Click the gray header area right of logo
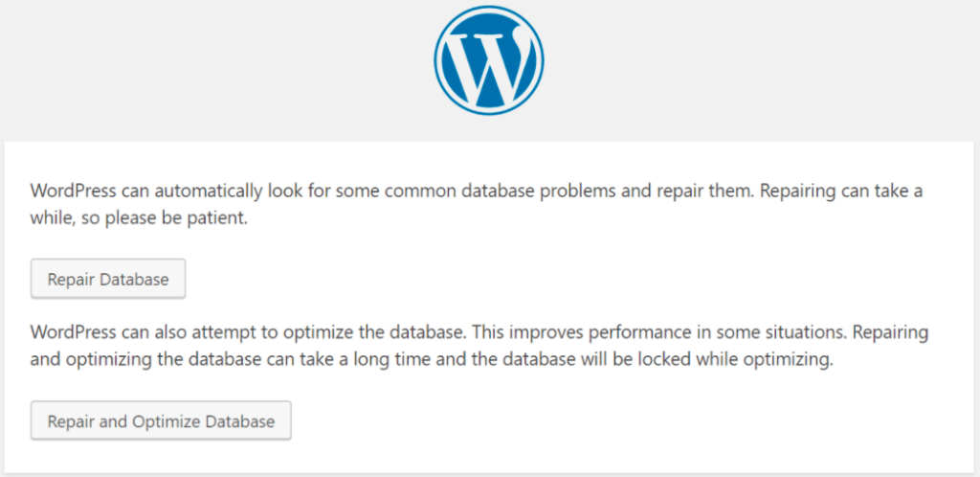This screenshot has height=477, width=980. (x=766, y=67)
